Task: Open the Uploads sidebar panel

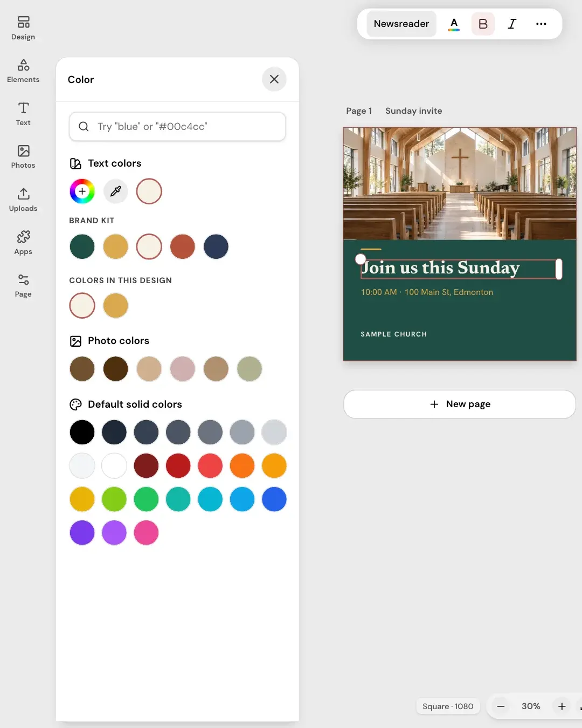Action: tap(23, 200)
